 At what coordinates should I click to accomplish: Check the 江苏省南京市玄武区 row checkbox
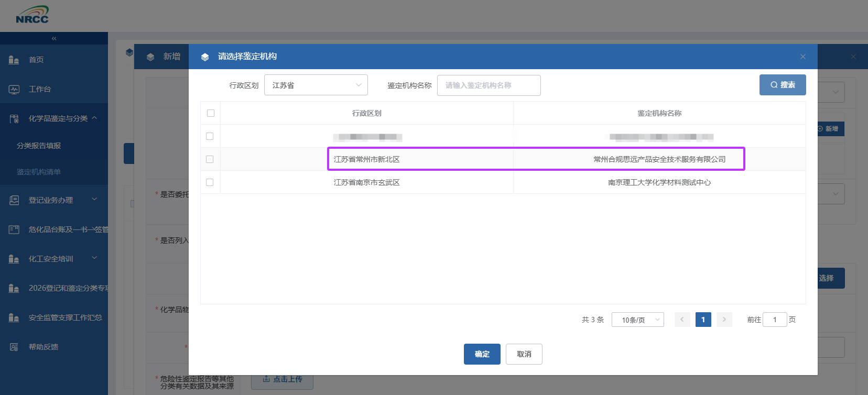tap(210, 182)
